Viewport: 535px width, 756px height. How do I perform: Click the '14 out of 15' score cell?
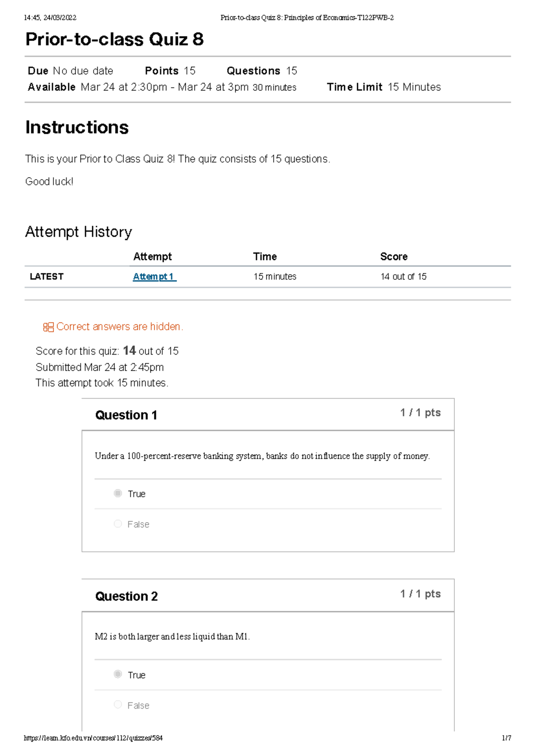(x=403, y=277)
